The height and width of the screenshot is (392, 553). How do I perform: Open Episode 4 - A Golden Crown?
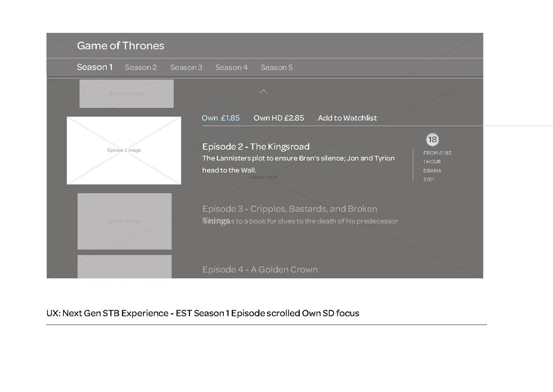tap(260, 270)
